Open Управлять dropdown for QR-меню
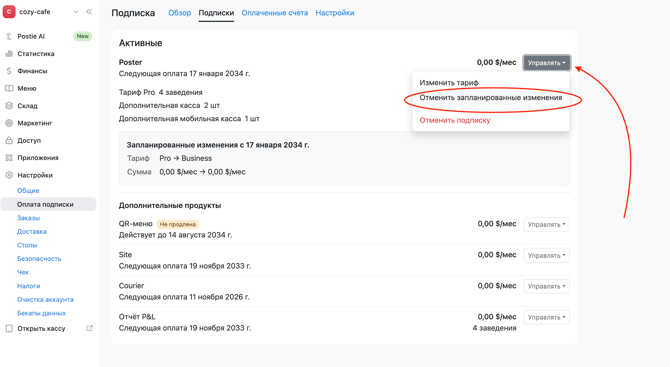The width and height of the screenshot is (670, 367). pos(547,224)
